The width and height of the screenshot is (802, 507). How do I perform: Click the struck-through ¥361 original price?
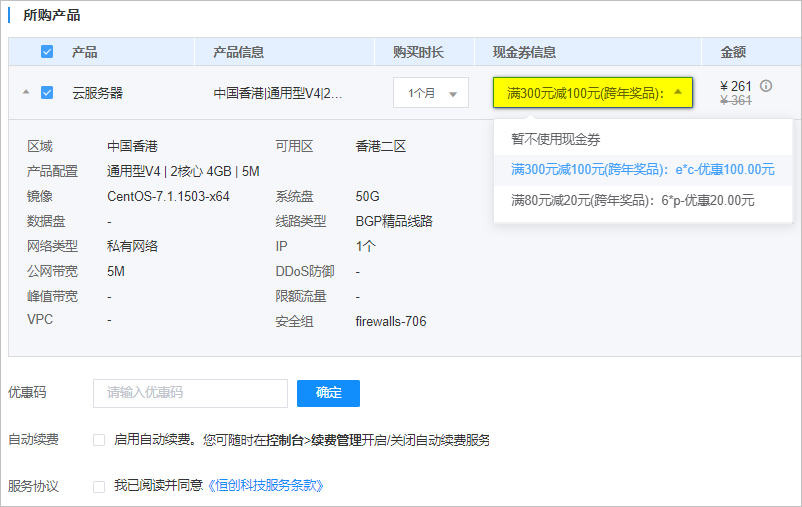tap(736, 101)
